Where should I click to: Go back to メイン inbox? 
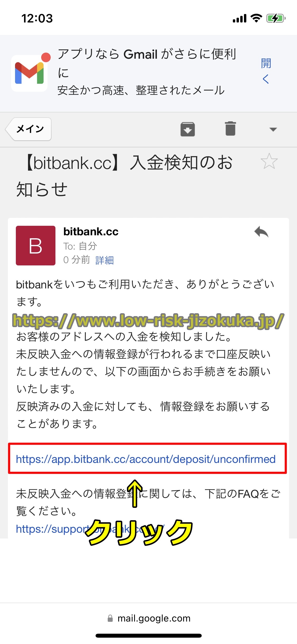click(29, 129)
